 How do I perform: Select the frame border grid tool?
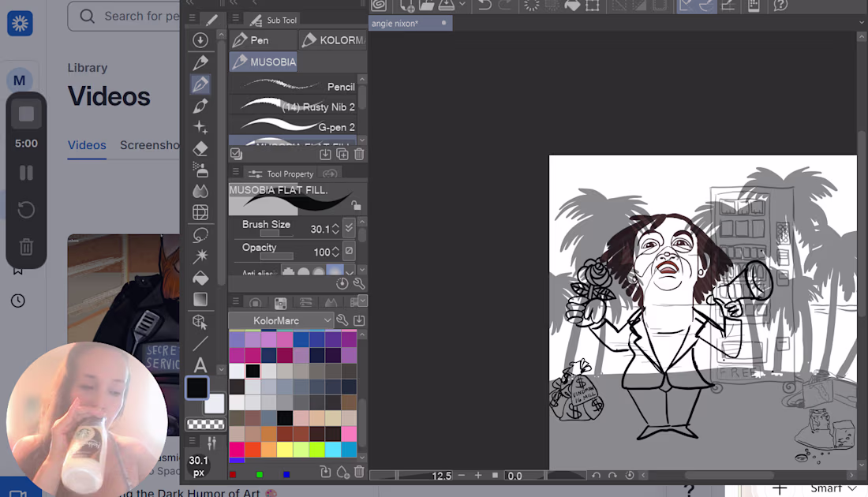(200, 212)
